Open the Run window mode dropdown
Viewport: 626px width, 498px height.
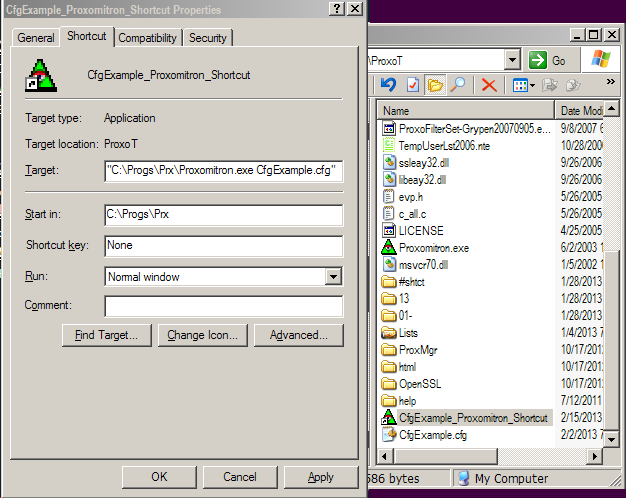[333, 277]
